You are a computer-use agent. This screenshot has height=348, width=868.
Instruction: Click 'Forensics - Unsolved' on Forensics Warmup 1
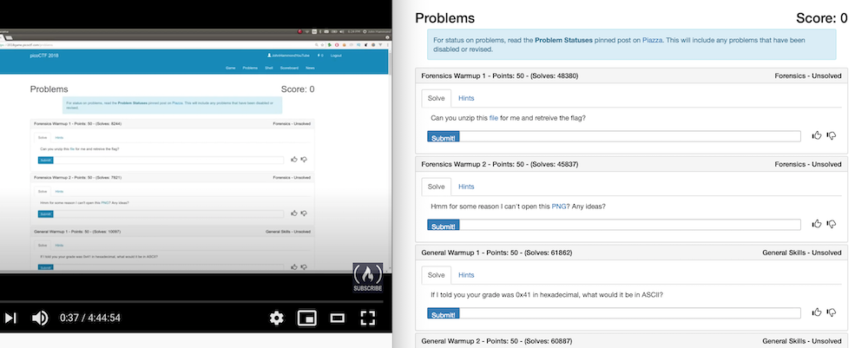click(x=808, y=76)
